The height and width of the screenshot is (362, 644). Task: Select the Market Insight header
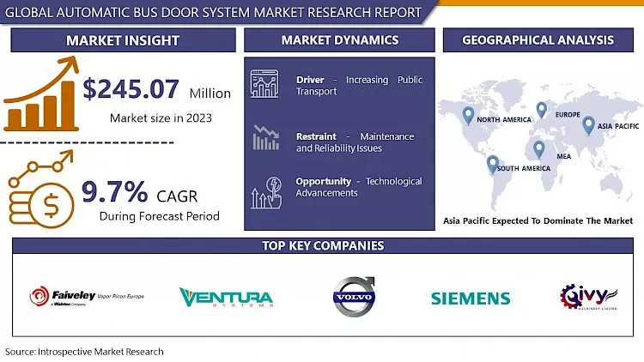(x=123, y=40)
